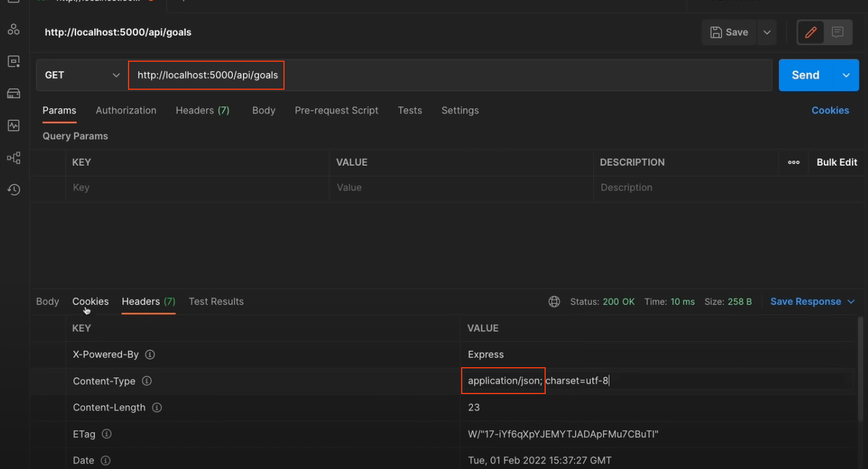Open the Pre-request Script tab

[x=337, y=110]
